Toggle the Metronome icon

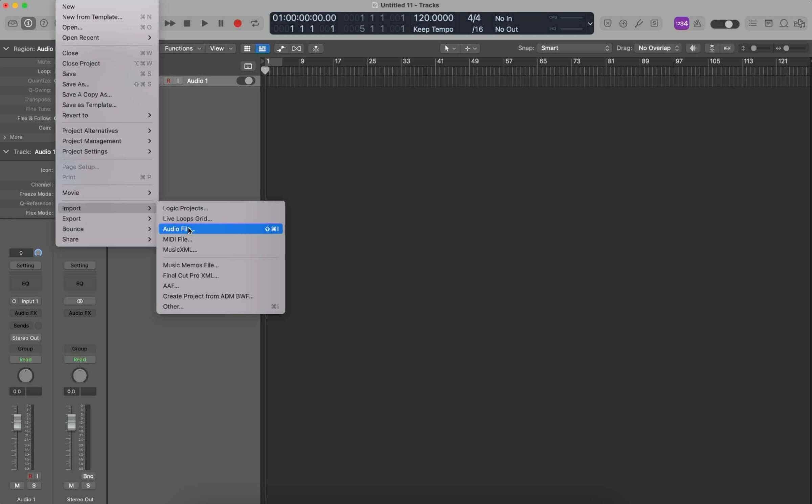[697, 23]
